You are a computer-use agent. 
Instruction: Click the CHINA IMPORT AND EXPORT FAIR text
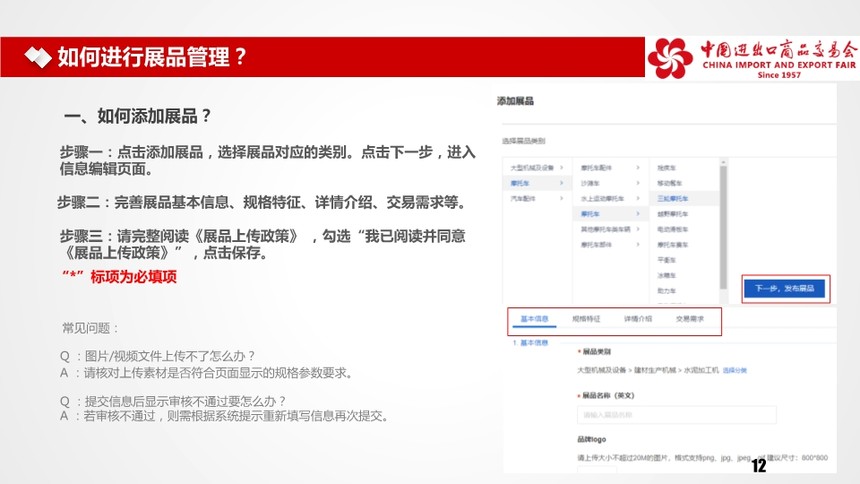tap(779, 65)
